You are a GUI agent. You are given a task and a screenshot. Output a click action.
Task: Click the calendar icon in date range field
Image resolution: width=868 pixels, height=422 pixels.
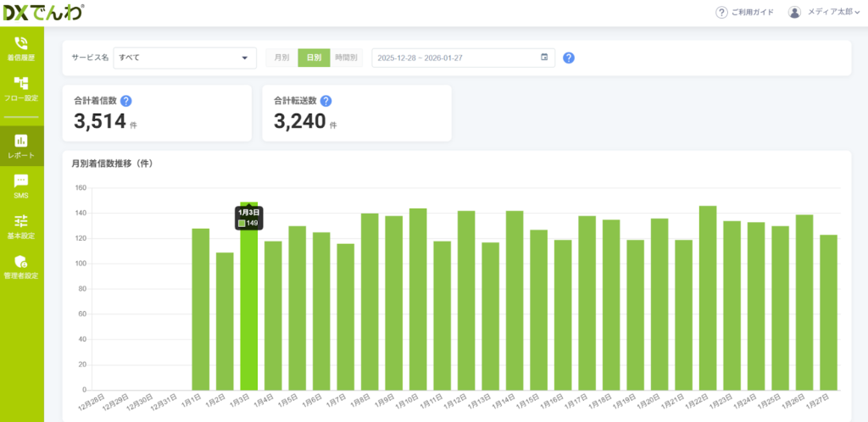click(x=544, y=58)
